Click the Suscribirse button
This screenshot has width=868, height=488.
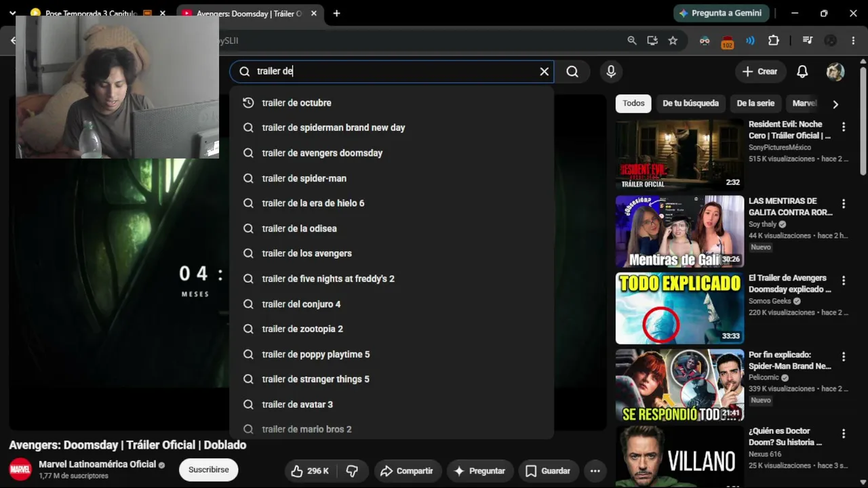209,470
